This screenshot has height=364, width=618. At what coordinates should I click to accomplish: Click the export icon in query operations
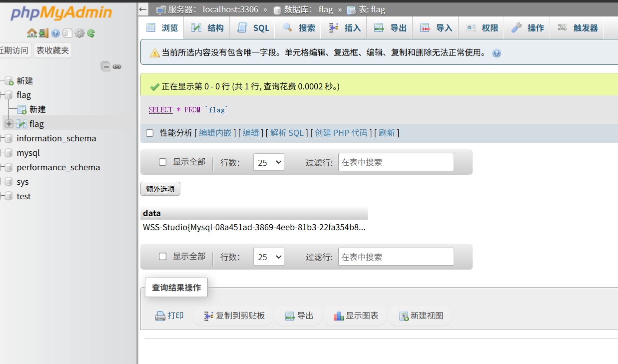tap(290, 316)
